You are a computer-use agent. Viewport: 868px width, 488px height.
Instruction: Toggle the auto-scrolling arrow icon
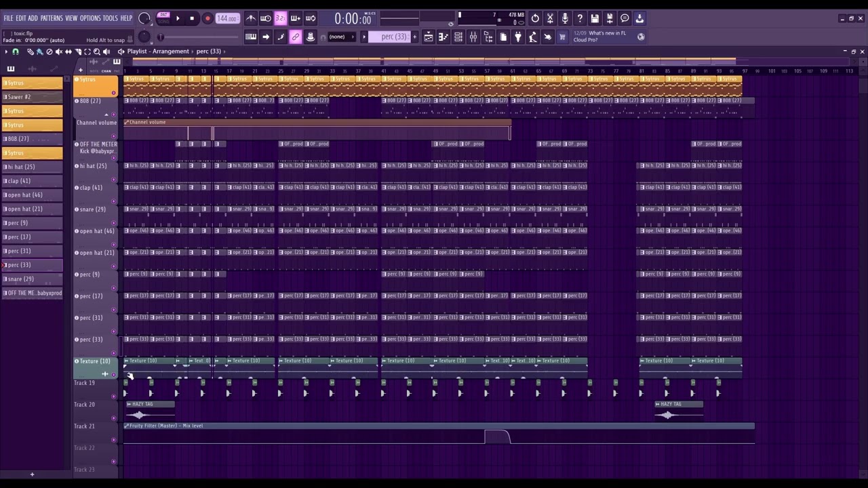coord(266,37)
